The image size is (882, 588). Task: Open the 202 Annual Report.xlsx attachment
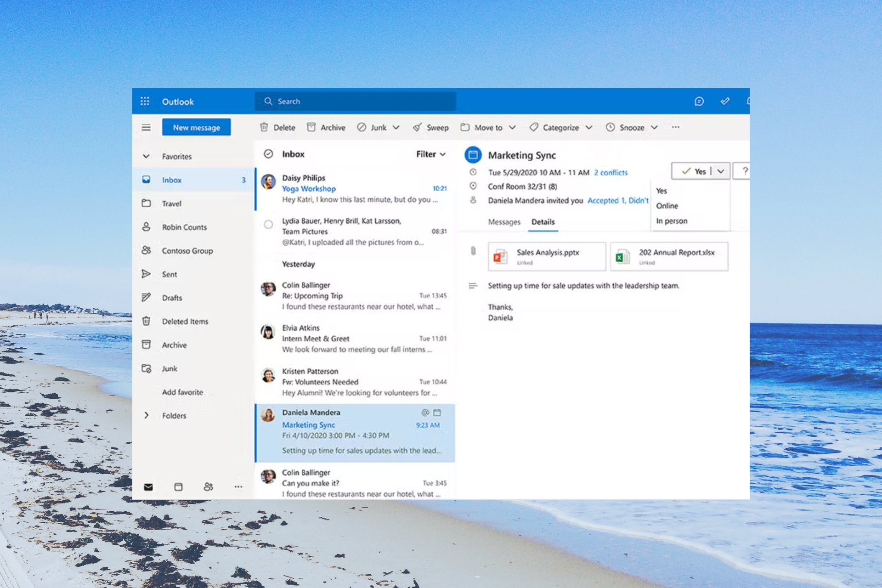669,257
